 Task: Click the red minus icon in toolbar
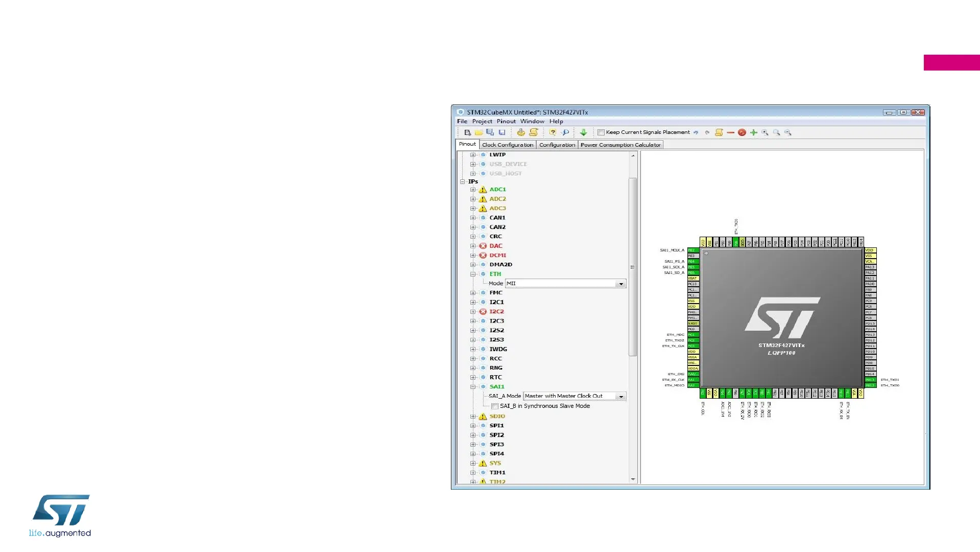coord(730,132)
